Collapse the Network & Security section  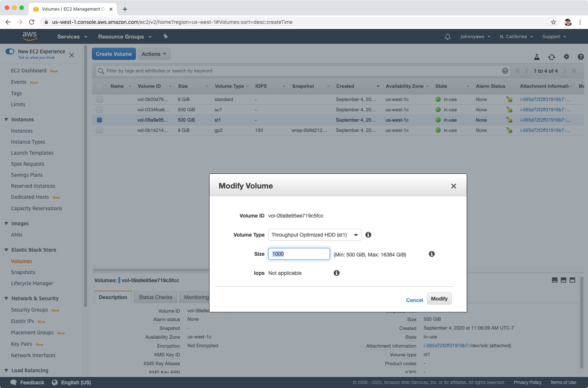click(6, 298)
